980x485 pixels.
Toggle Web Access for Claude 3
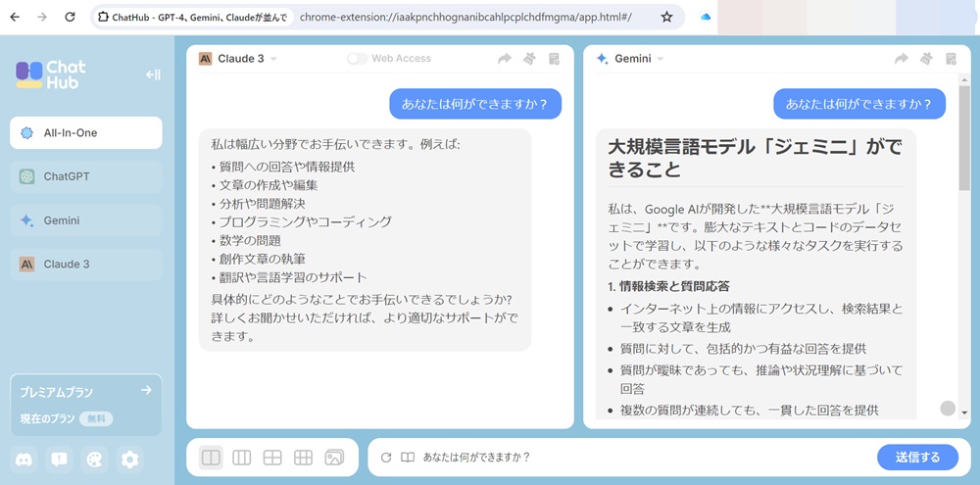point(358,59)
